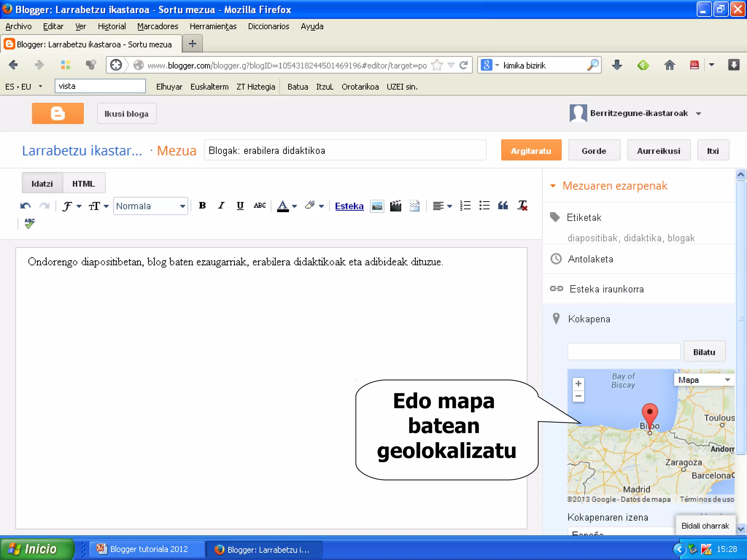Bookmark this page with the star icon
Image resolution: width=747 pixels, height=560 pixels.
[437, 65]
